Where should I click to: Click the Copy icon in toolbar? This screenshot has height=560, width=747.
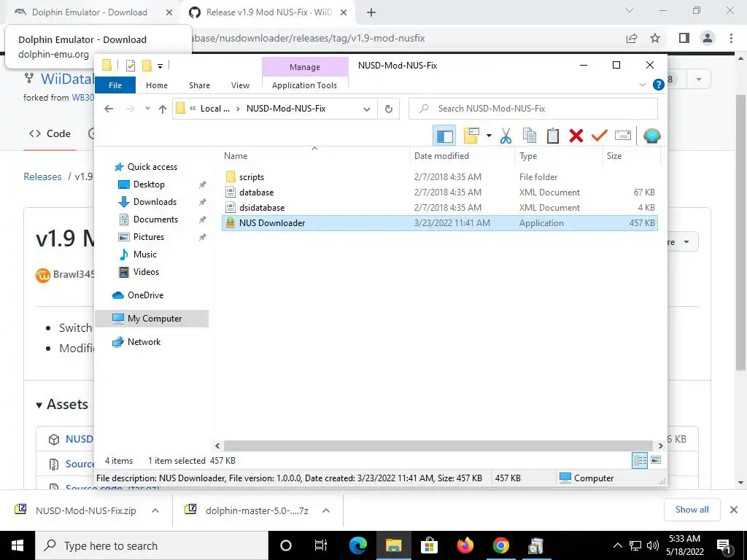tap(529, 136)
